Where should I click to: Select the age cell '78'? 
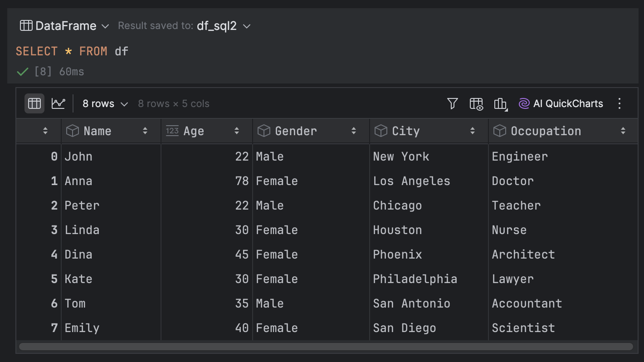point(207,181)
